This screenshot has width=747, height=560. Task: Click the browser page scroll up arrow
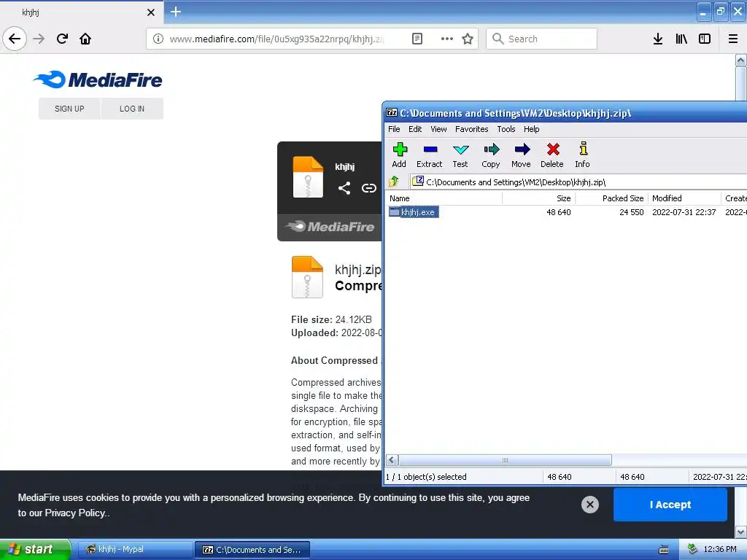[741, 61]
